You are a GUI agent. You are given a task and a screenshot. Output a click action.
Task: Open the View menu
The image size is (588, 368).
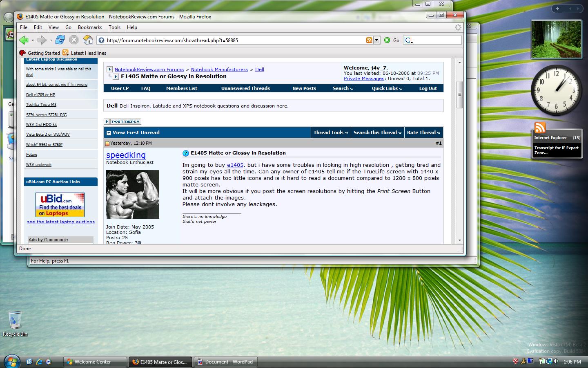coord(53,27)
